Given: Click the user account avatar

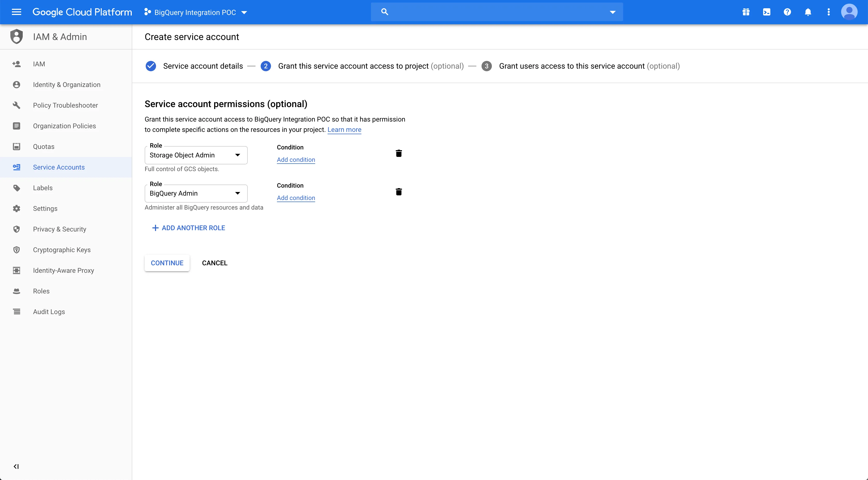Looking at the screenshot, I should click(849, 12).
